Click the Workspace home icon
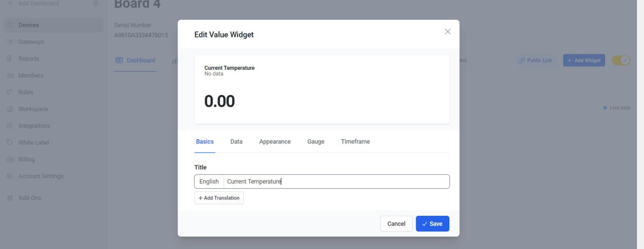 pyautogui.click(x=9, y=109)
